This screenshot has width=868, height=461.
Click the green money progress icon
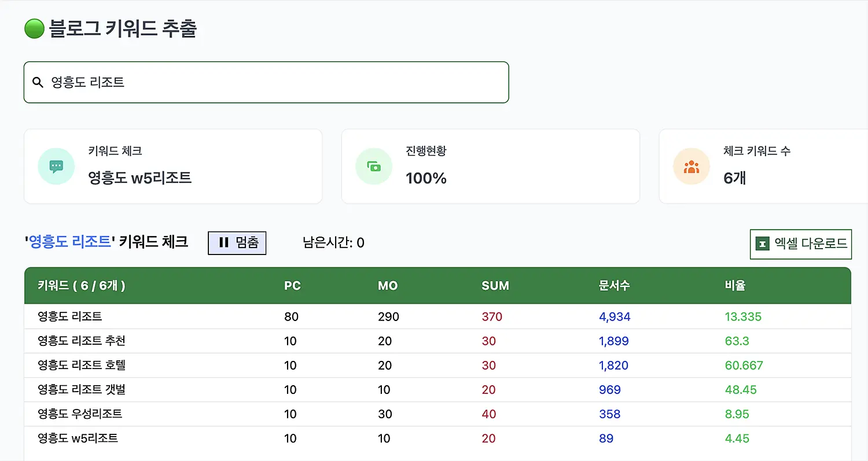[374, 167]
